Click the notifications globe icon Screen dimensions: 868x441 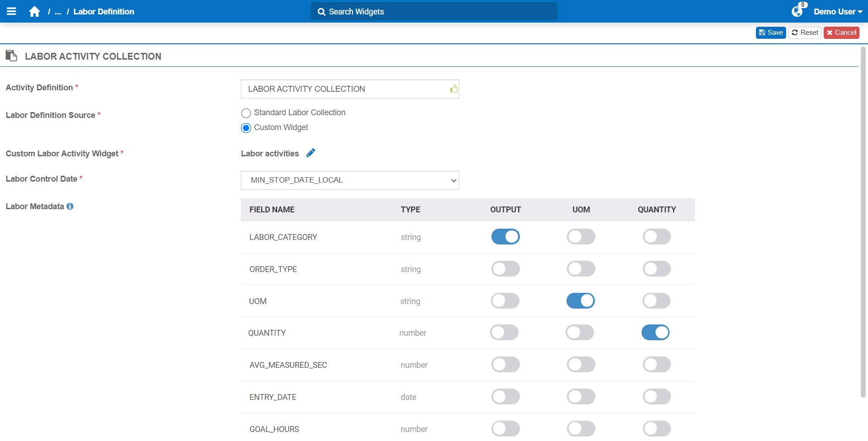[x=797, y=11]
